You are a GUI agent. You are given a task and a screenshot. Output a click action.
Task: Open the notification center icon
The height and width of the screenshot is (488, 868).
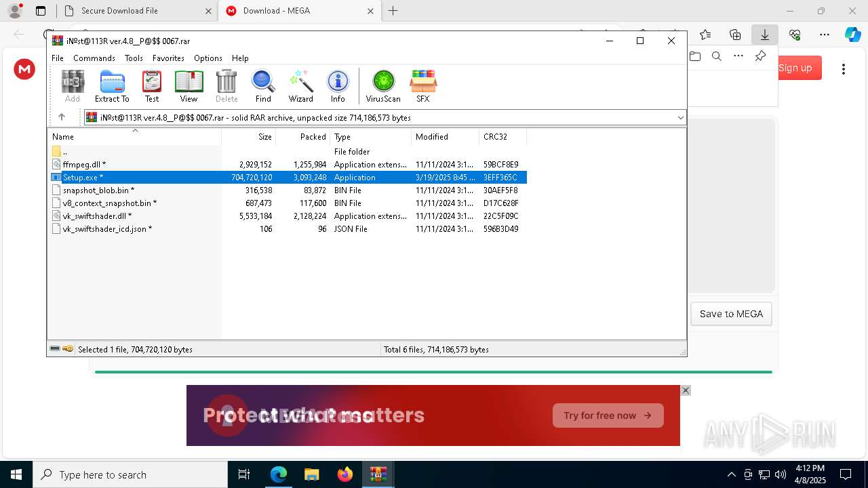846,474
